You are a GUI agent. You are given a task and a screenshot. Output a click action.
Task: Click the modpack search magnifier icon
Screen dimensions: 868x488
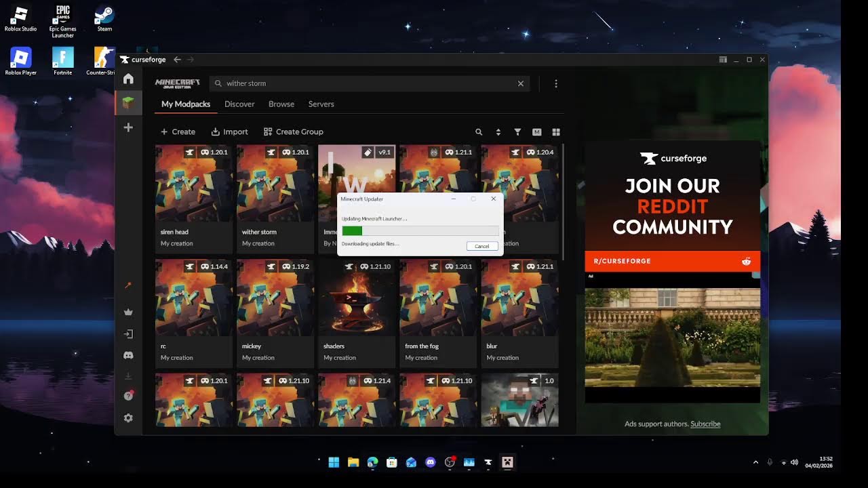click(479, 132)
